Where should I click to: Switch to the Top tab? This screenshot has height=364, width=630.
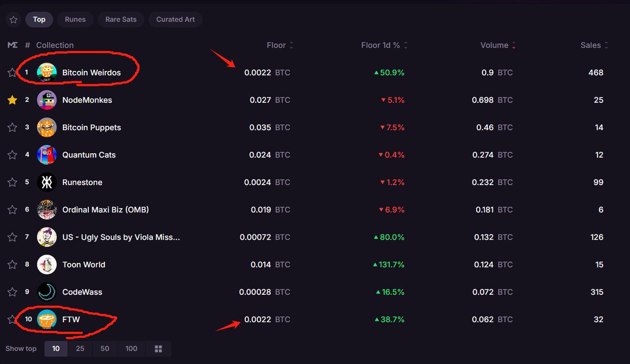(x=39, y=20)
